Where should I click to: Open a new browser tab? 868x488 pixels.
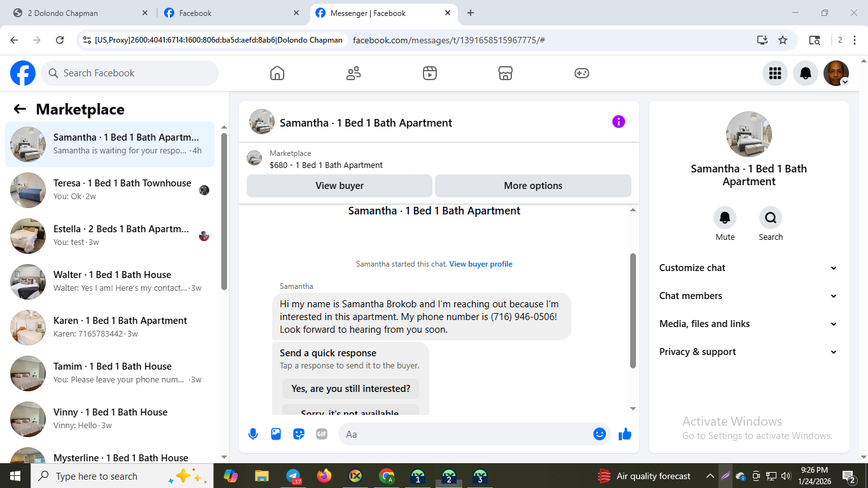[x=471, y=13]
